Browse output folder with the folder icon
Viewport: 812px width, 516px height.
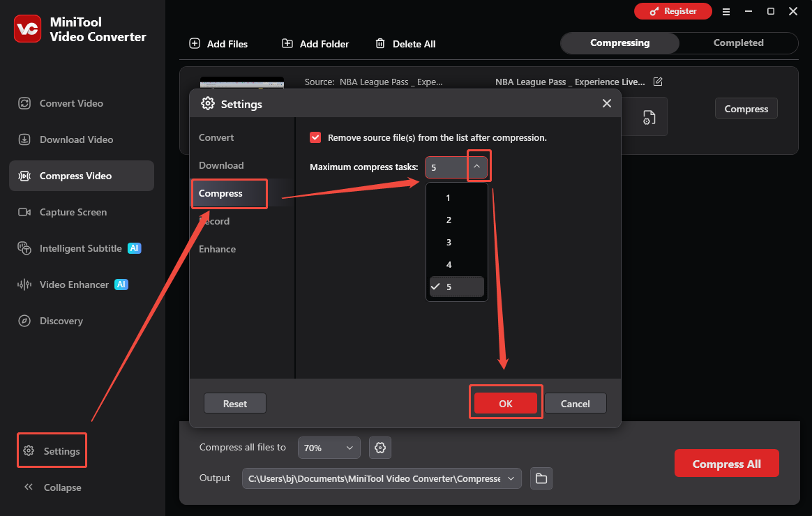point(541,478)
